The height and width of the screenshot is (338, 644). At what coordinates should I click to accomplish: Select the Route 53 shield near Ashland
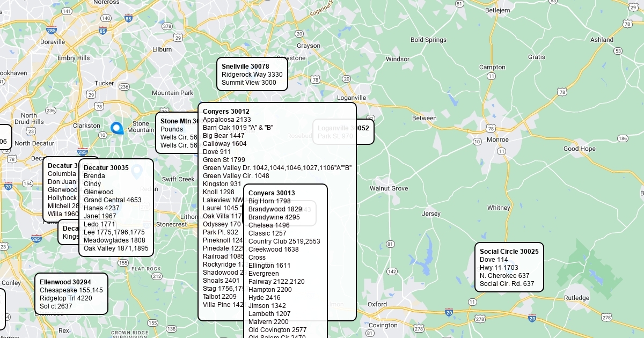618,51
